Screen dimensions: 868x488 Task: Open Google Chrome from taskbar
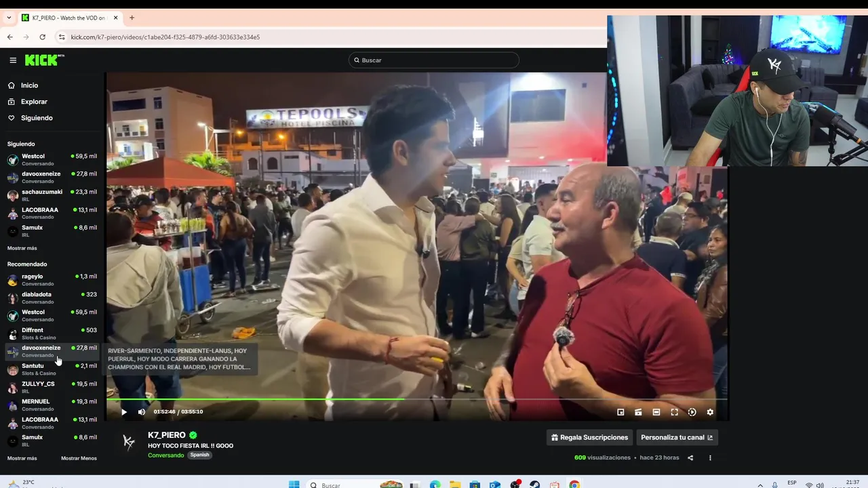click(x=574, y=485)
